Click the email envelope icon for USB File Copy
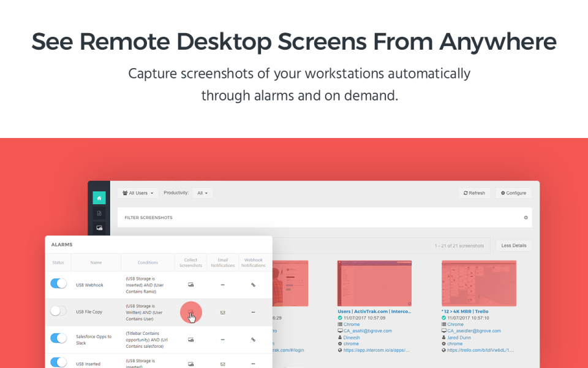This screenshot has height=368, width=588. pos(223,312)
